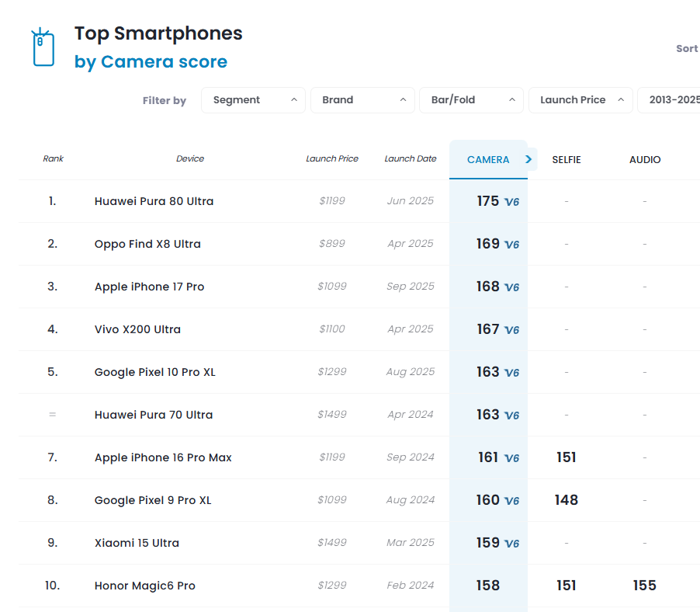Open Apple iPhone 16 Pro Max link

[163, 457]
